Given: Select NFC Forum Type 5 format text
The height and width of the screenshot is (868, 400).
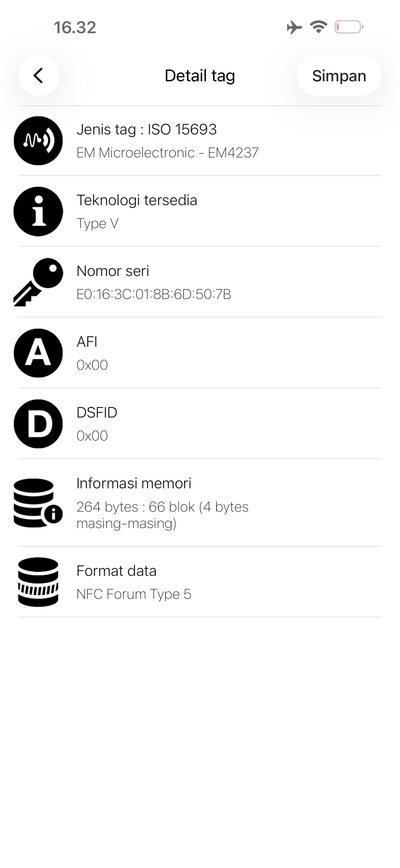Looking at the screenshot, I should (x=134, y=594).
